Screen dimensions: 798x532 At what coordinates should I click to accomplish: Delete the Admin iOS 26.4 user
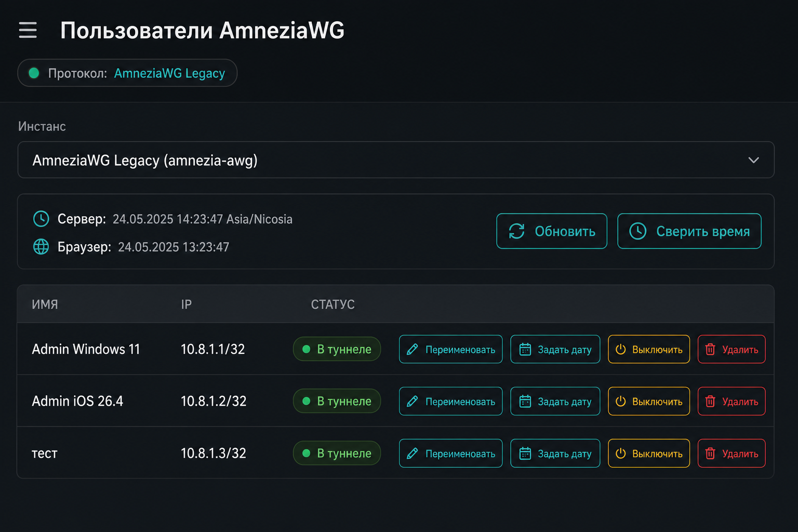[x=731, y=401]
